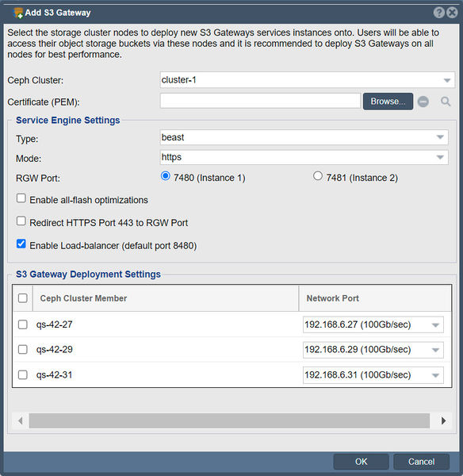Check Redirect HTTPS Port 443 to RGW Port

[21, 221]
